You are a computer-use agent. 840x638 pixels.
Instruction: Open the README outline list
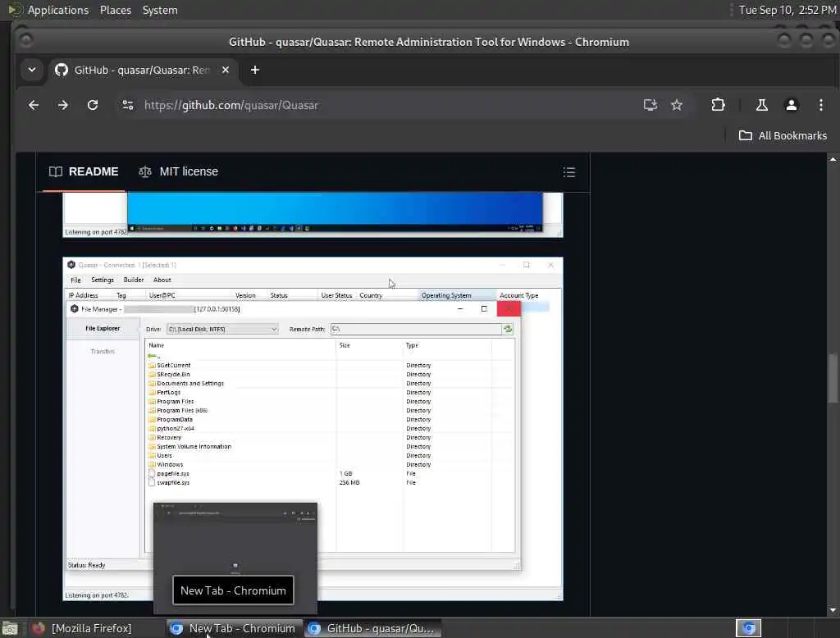pyautogui.click(x=569, y=172)
